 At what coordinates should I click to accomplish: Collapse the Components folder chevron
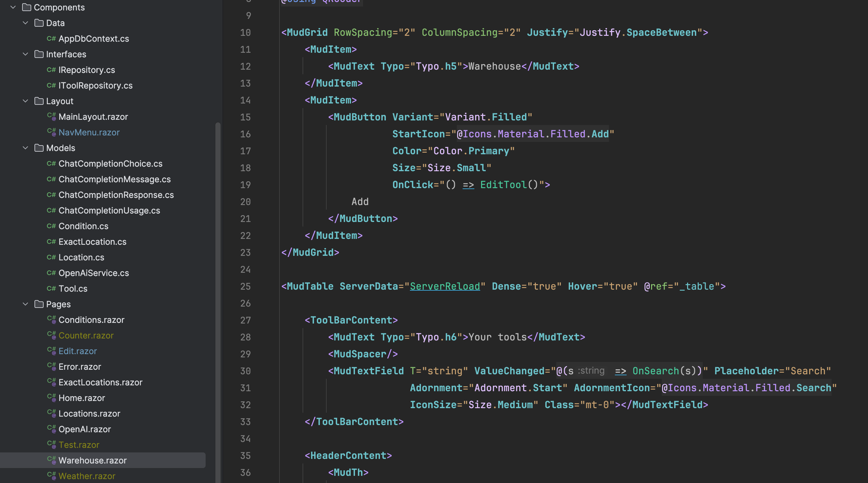pyautogui.click(x=13, y=7)
